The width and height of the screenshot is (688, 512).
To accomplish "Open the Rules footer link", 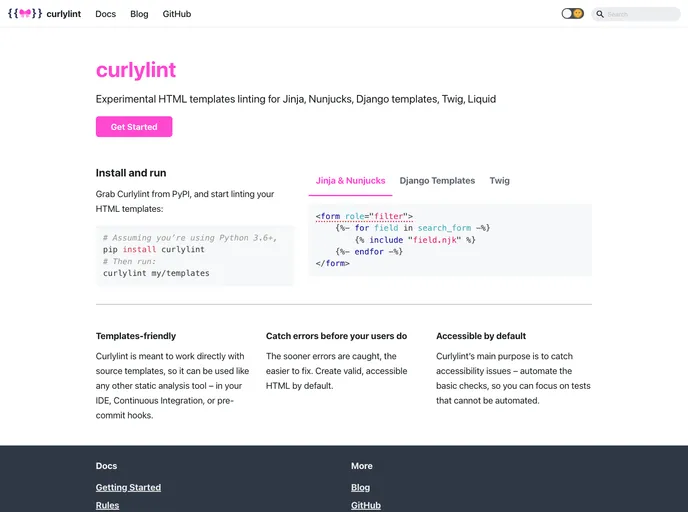I will click(107, 505).
